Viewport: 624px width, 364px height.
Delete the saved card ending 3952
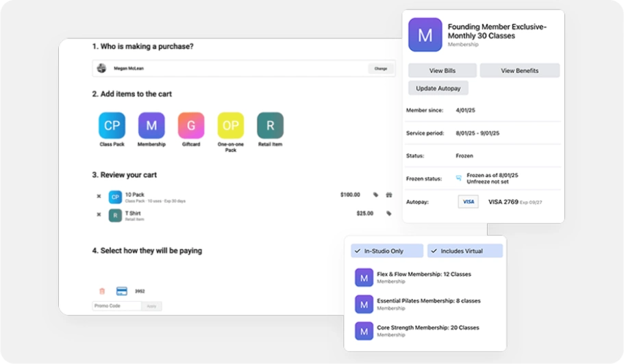102,291
